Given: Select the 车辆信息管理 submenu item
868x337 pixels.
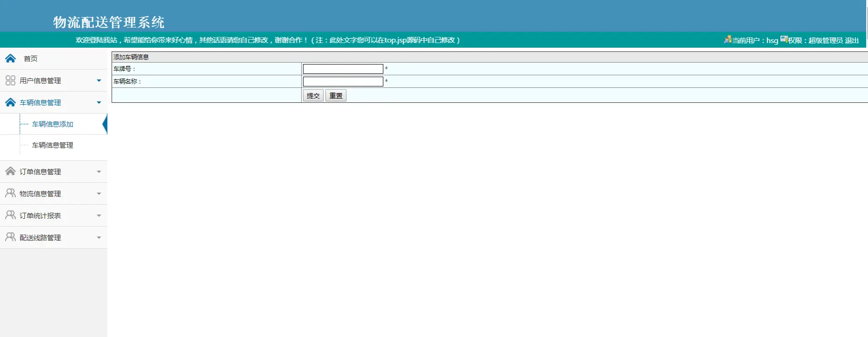Looking at the screenshot, I should (x=53, y=145).
